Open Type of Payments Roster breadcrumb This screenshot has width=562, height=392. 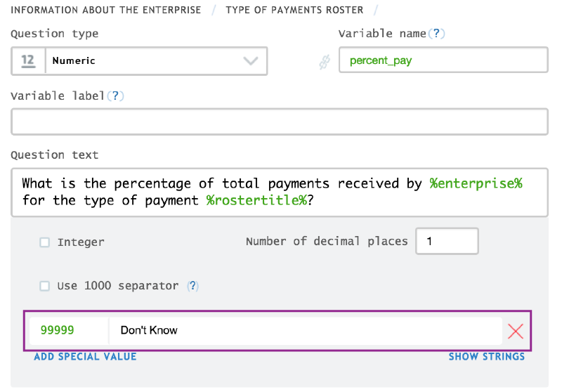(294, 10)
